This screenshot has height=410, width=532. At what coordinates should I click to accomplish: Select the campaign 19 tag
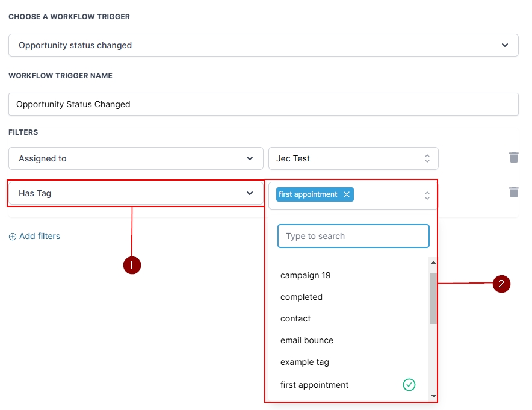click(306, 275)
